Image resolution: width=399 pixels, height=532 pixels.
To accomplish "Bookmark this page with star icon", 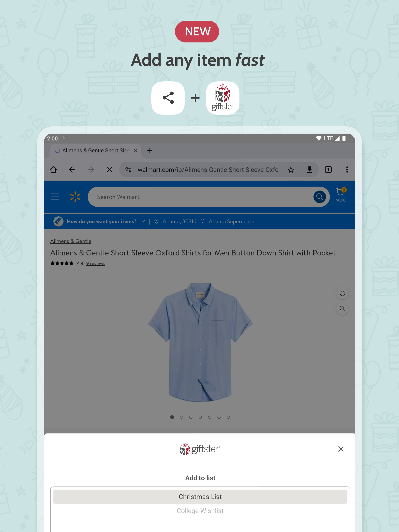I will coord(291,170).
